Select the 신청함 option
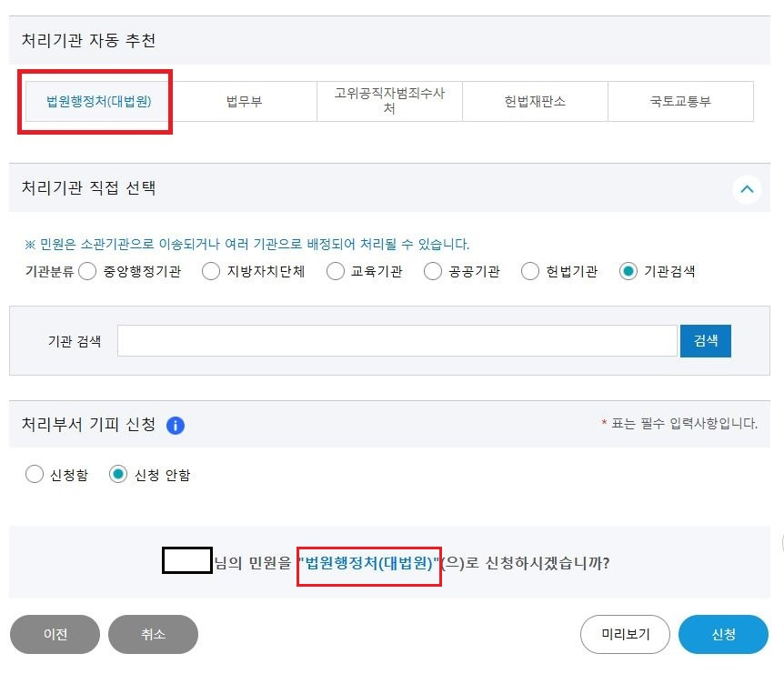784x684 pixels. pyautogui.click(x=35, y=474)
